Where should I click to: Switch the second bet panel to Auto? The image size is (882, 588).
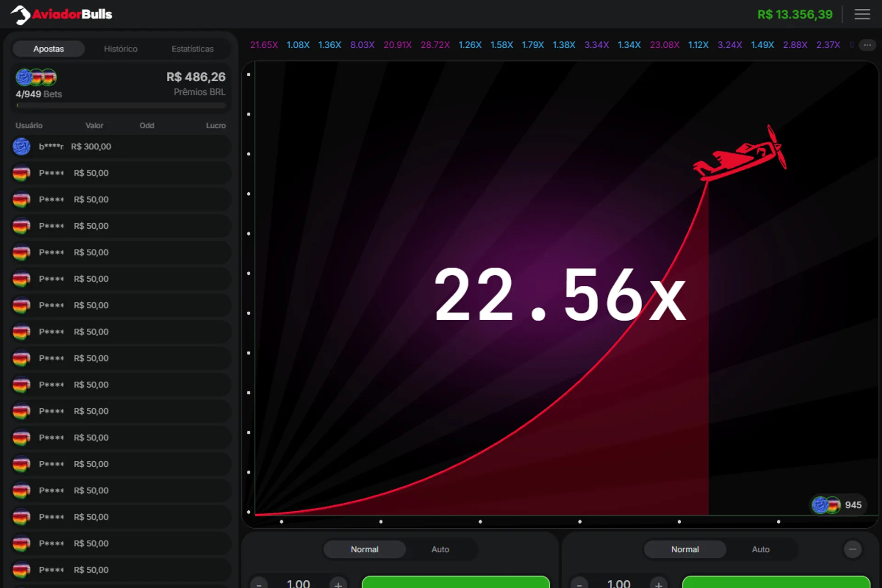(x=760, y=549)
